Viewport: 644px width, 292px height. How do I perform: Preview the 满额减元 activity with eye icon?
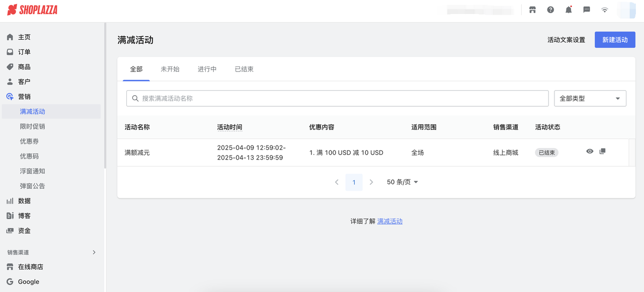[x=589, y=151]
